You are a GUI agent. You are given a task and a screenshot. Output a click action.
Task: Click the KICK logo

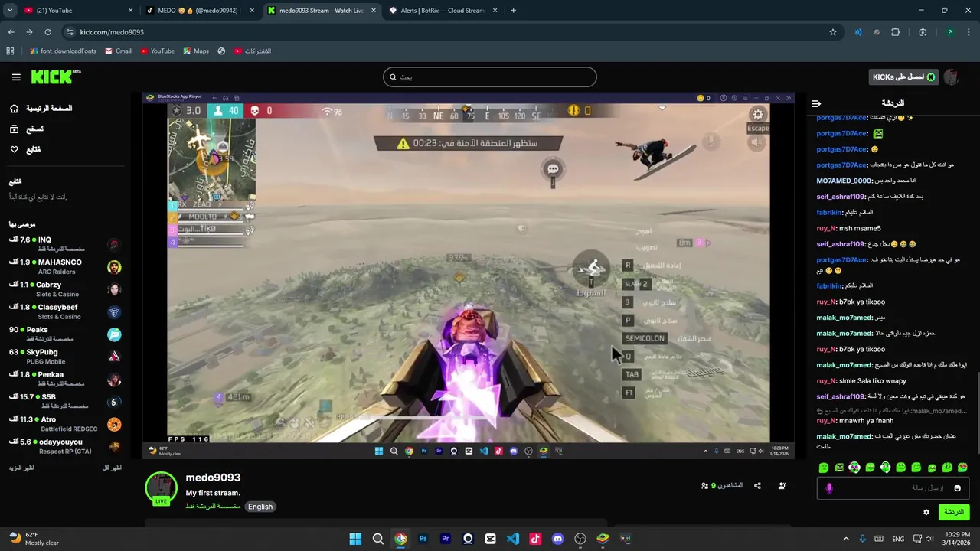point(56,77)
